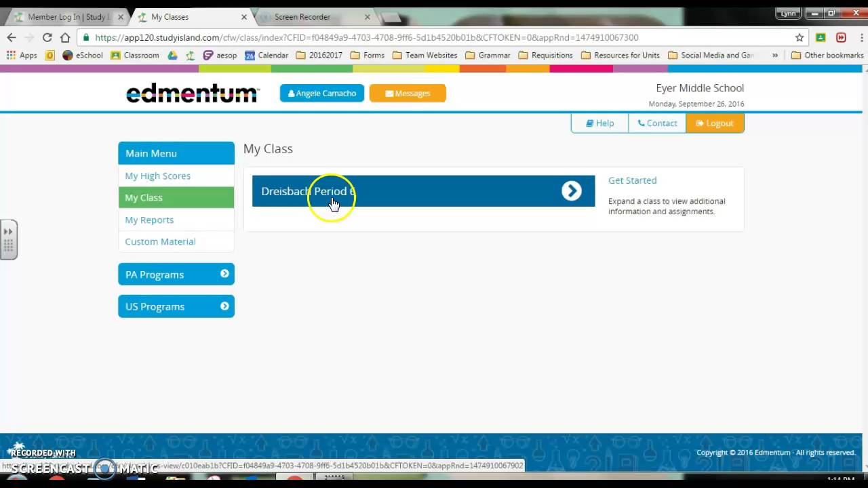Click the aesop bookmark icon
The width and height of the screenshot is (868, 488).
click(x=208, y=55)
